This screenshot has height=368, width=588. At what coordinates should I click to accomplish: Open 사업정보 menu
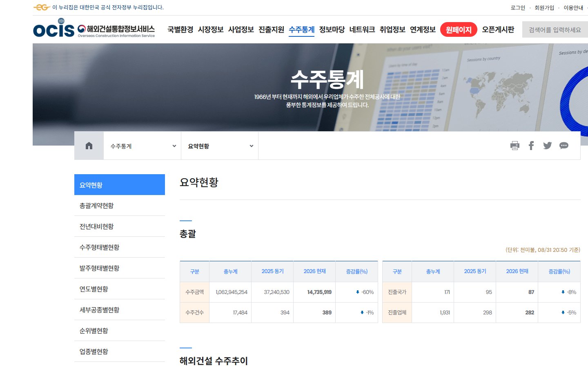click(241, 29)
